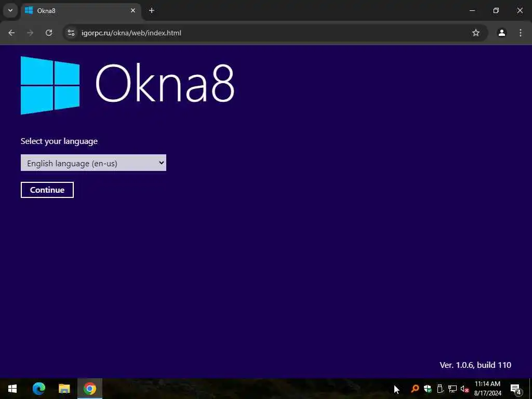Reload the page with the refresh icon

click(49, 33)
